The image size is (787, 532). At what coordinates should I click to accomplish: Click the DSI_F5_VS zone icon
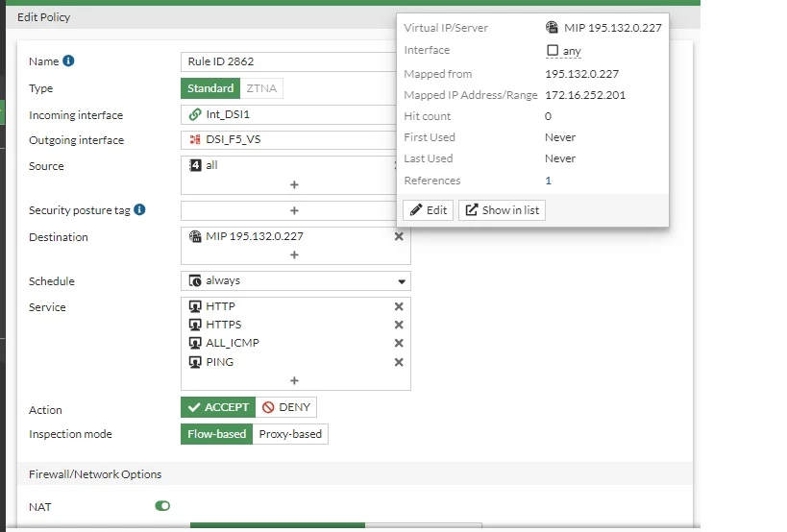(x=195, y=139)
